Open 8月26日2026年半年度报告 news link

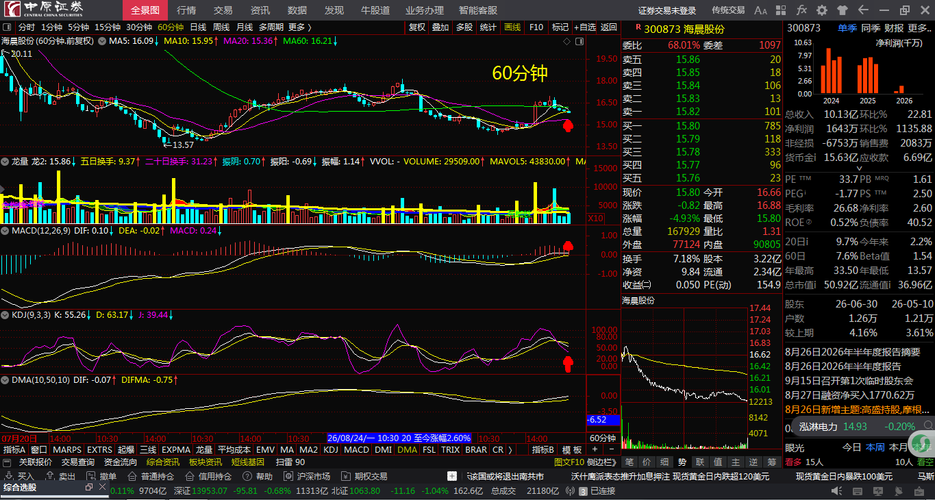843,366
